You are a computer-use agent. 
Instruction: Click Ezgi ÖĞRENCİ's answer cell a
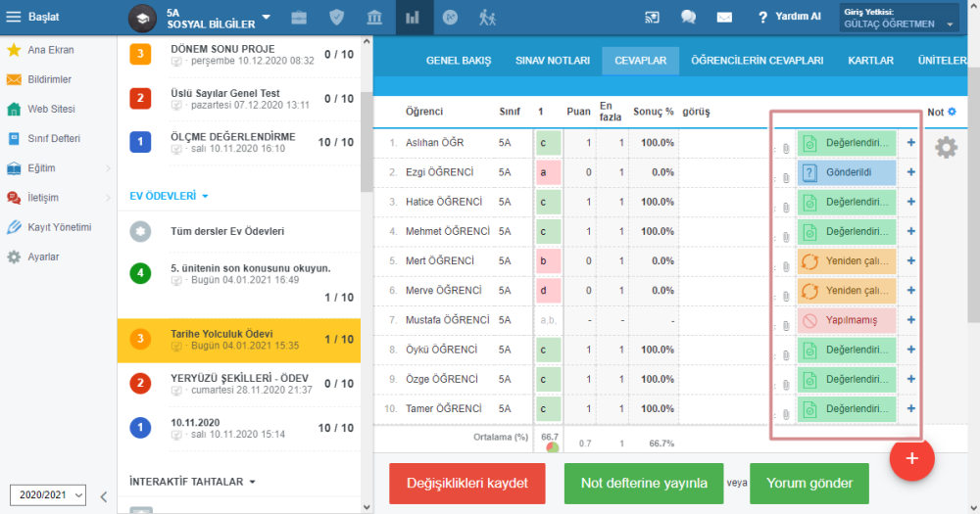(x=548, y=172)
